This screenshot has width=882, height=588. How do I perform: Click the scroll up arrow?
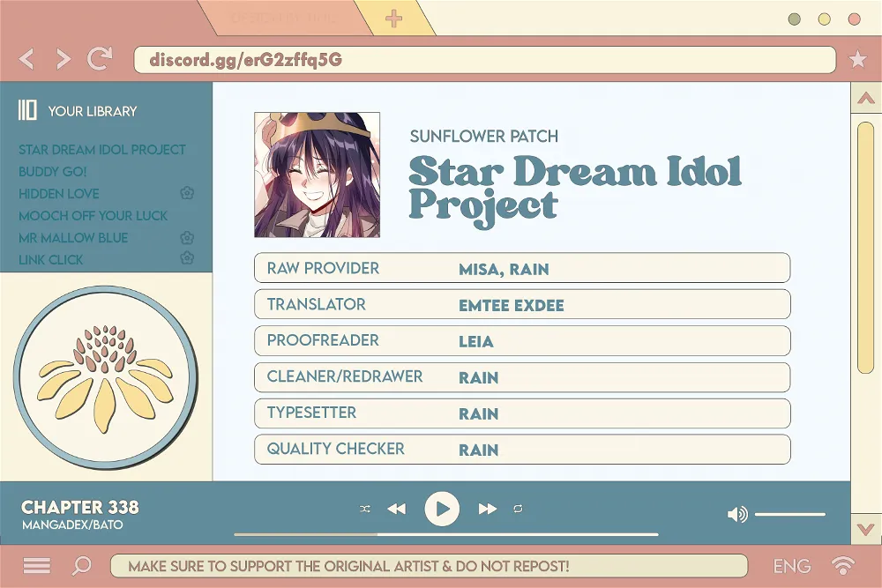866,99
